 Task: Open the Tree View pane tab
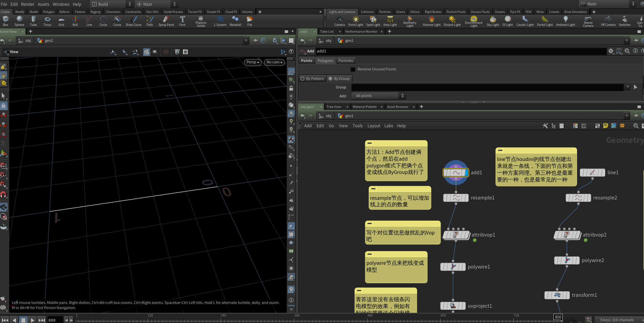coord(333,107)
